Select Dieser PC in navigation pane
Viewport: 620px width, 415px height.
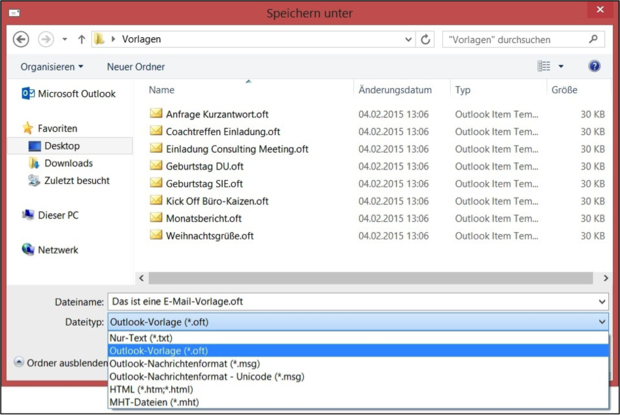point(51,215)
